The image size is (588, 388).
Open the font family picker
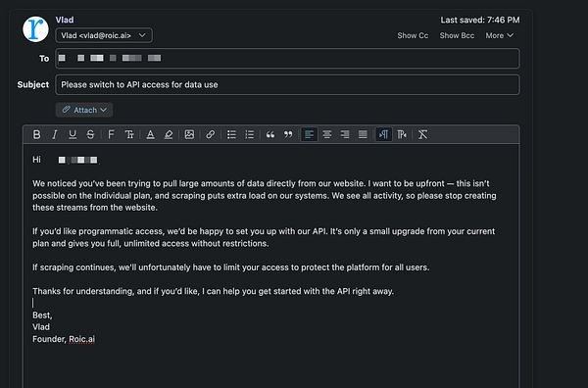click(x=111, y=134)
